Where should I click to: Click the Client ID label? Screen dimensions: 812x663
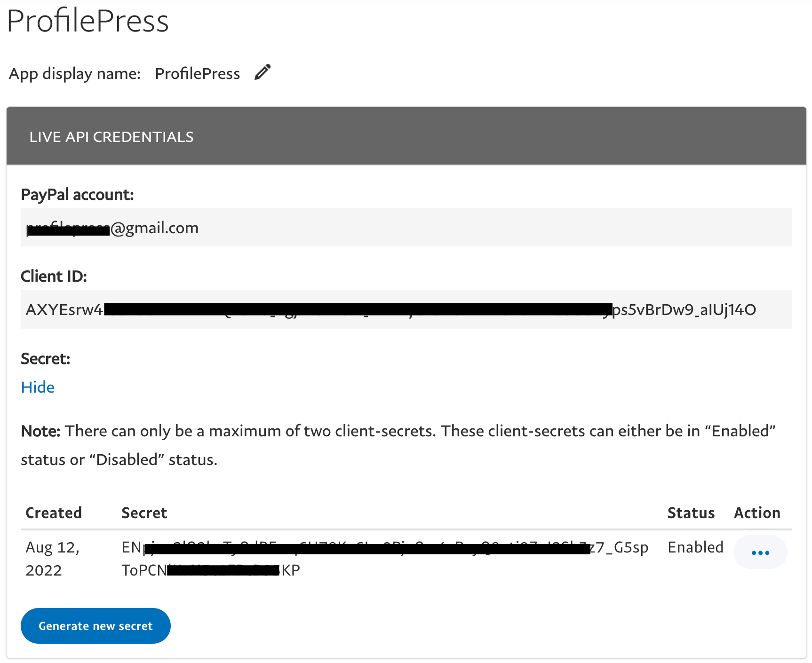pos(54,276)
